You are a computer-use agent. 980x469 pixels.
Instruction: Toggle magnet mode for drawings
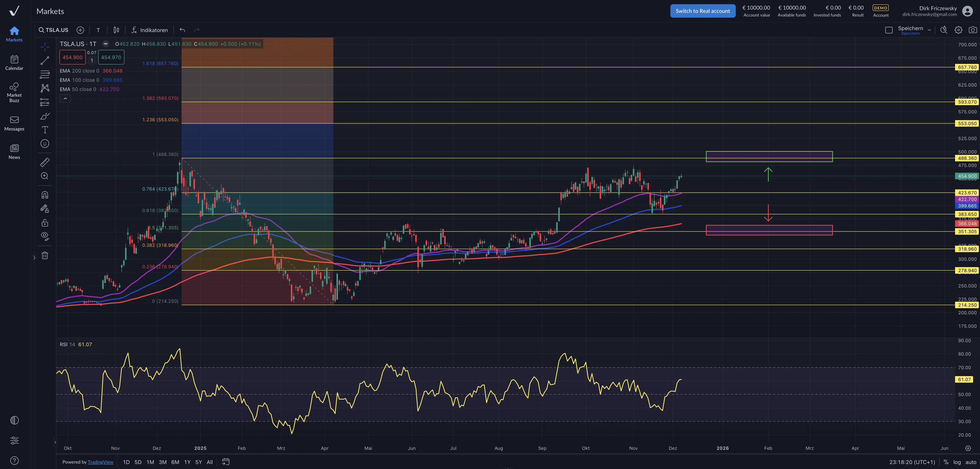coord(45,195)
